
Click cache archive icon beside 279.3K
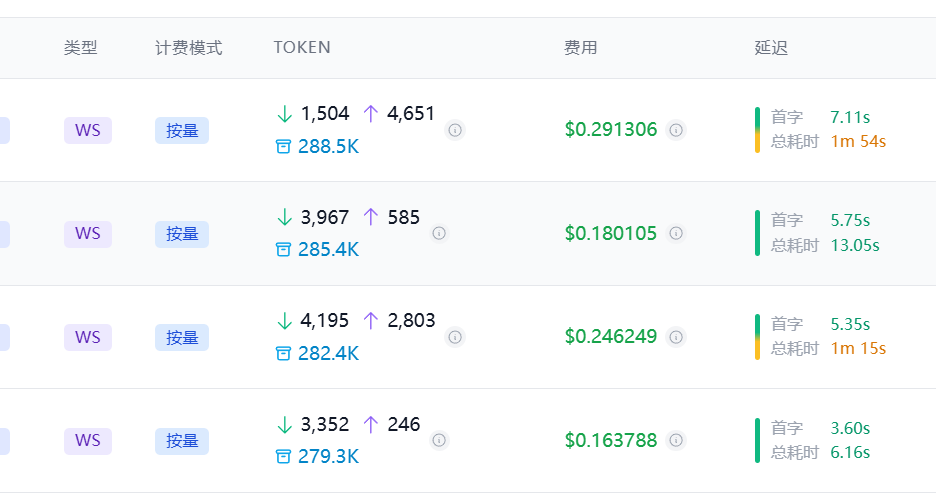[x=283, y=456]
